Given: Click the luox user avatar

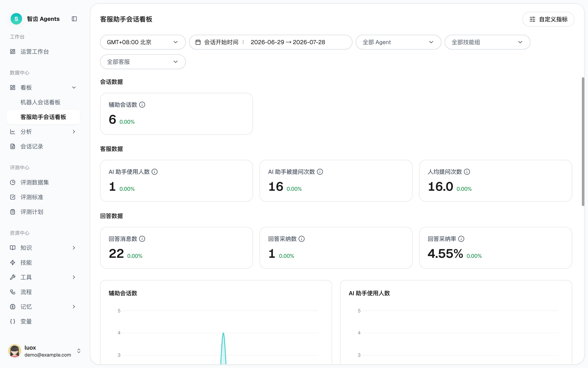Looking at the screenshot, I should coord(15,351).
